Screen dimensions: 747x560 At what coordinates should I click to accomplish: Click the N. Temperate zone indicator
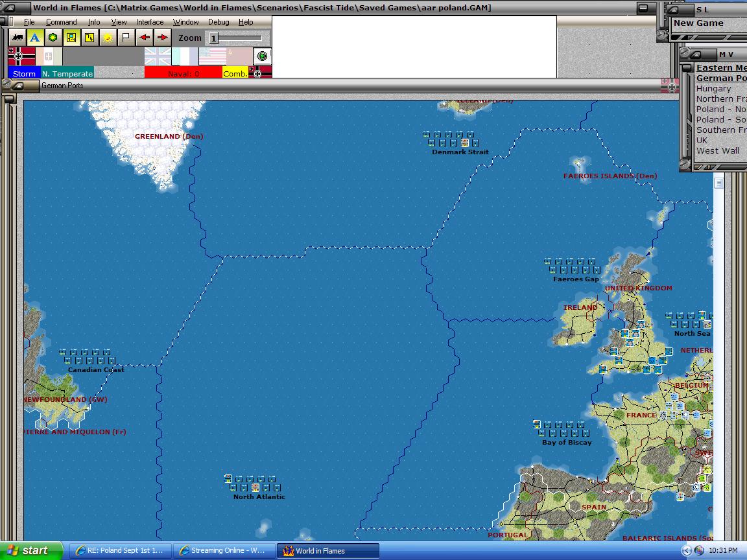pyautogui.click(x=67, y=73)
